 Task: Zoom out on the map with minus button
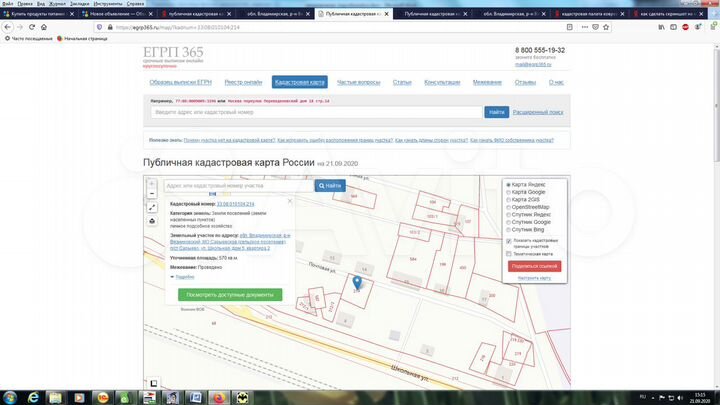152,194
